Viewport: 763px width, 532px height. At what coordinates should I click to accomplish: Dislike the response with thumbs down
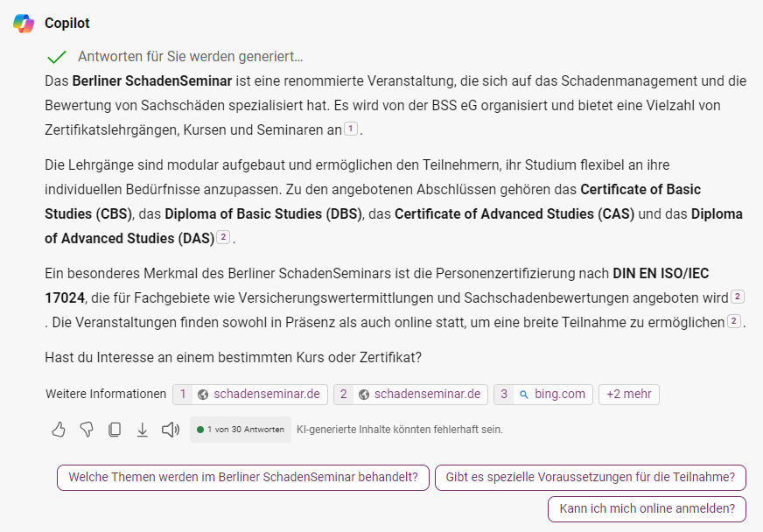tap(87, 430)
